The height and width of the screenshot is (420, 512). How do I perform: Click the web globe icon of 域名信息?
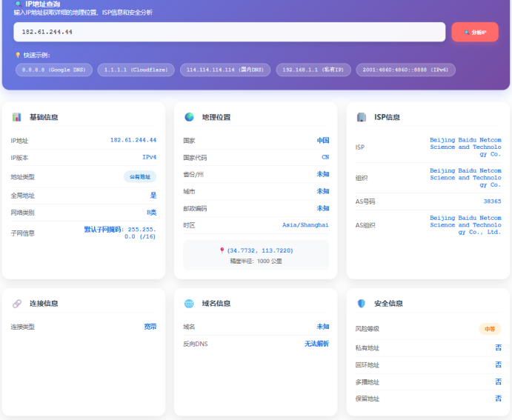pyautogui.click(x=189, y=304)
